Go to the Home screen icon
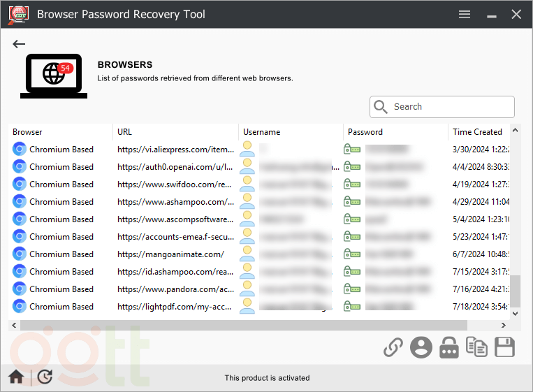Viewport: 533px width, 392px height. (x=16, y=377)
